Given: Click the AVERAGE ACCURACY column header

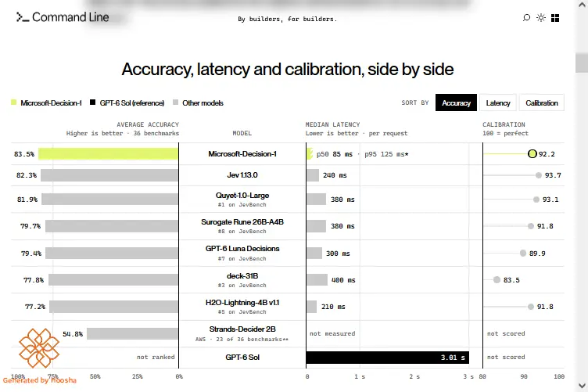Looking at the screenshot, I should click(x=148, y=124).
